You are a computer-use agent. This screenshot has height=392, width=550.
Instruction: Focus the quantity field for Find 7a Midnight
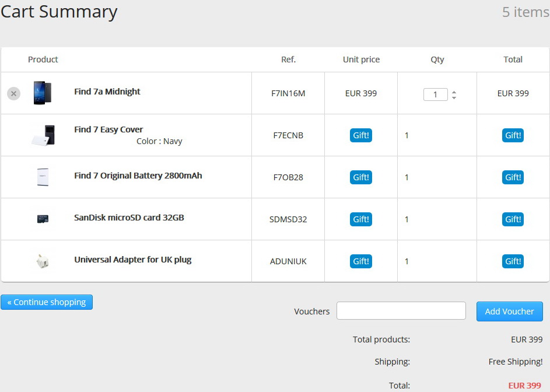click(x=435, y=94)
